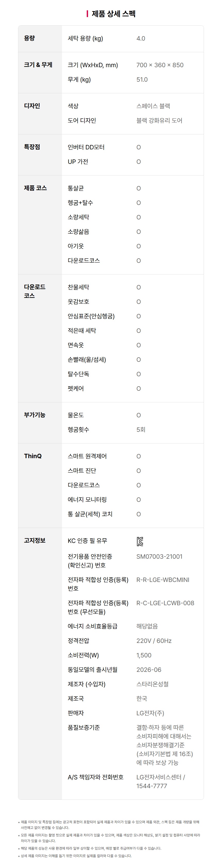Click the 고지정보 category label
Screen dimensions: 222x868
point(34,541)
